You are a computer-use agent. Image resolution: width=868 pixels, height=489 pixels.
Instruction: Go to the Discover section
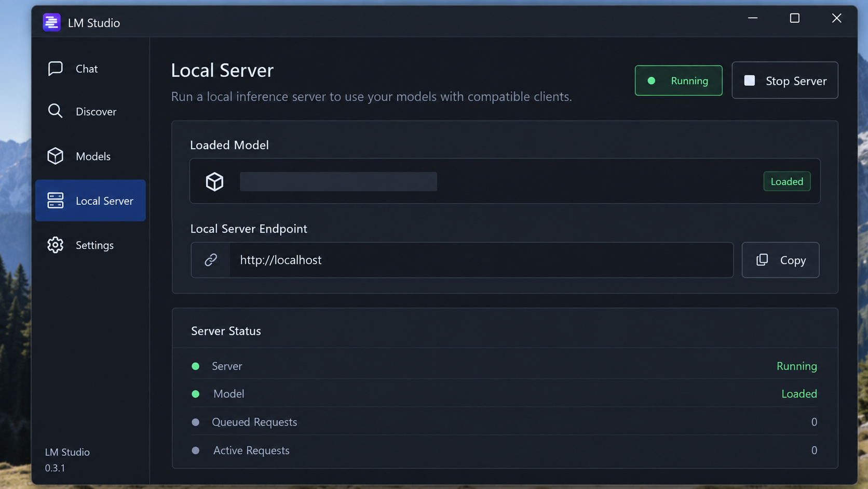pyautogui.click(x=90, y=111)
